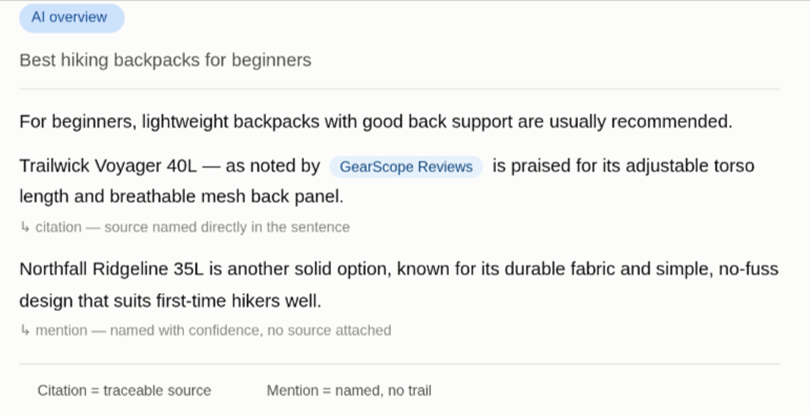810x415 pixels.
Task: Click the phrase breathable mesh back panel
Action: 226,197
